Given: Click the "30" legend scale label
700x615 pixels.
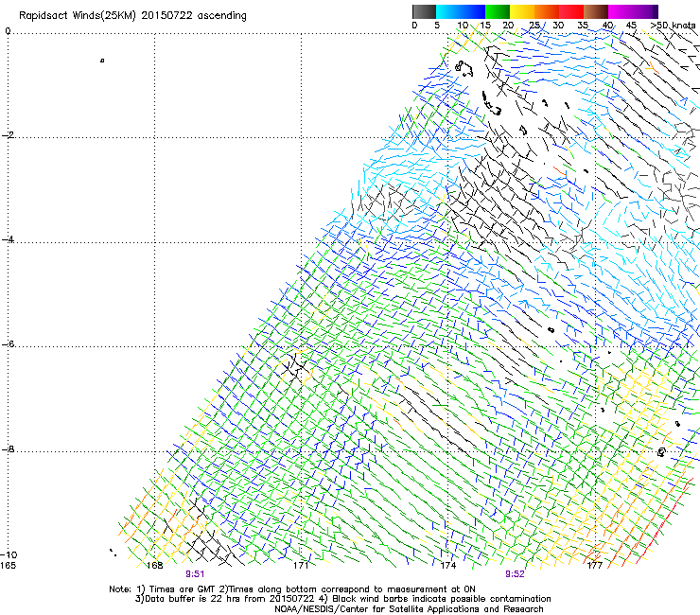Looking at the screenshot, I should [558, 26].
